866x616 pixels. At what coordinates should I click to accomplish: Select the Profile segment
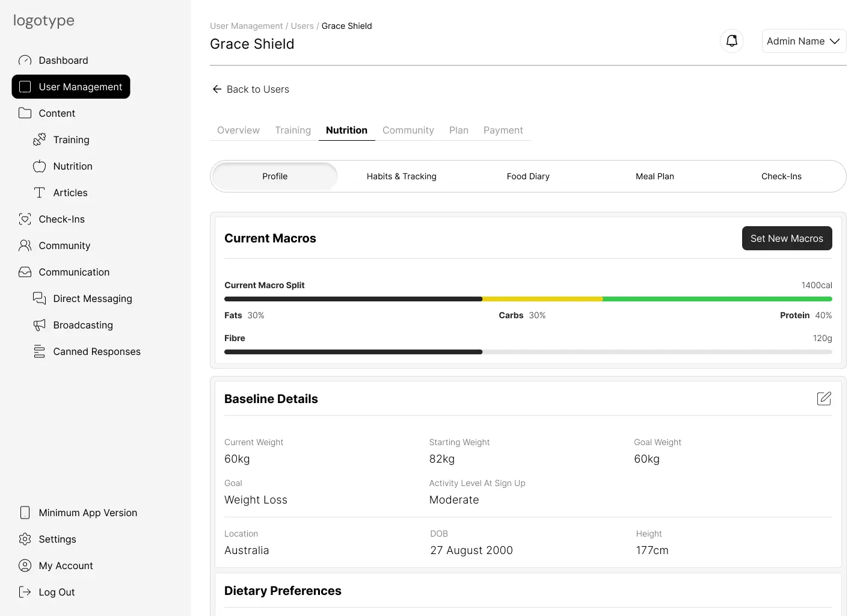(275, 176)
